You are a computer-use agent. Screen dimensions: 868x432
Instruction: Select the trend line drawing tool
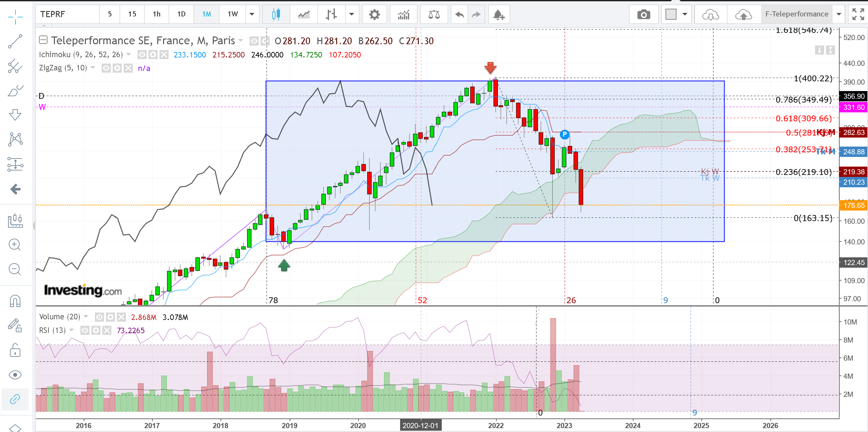(15, 41)
